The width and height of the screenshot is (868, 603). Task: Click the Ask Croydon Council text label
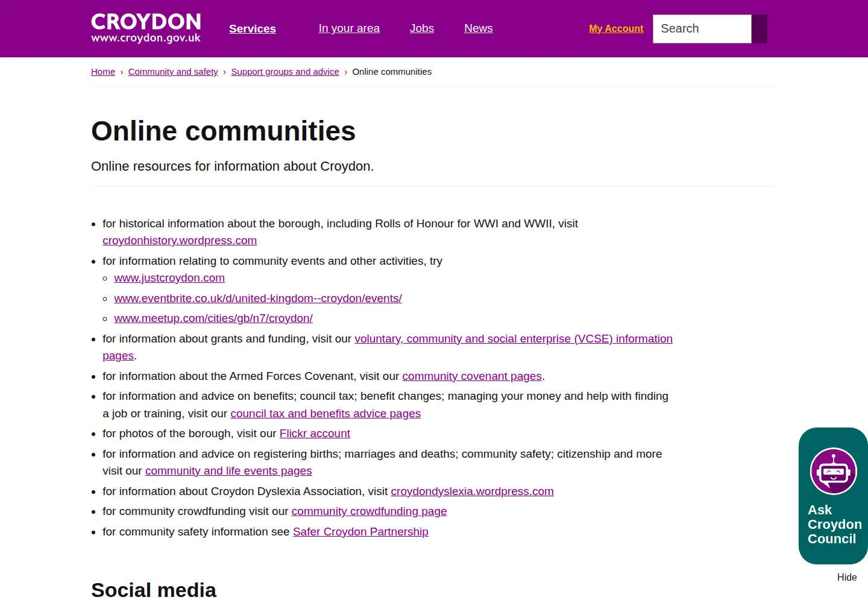pos(834,525)
